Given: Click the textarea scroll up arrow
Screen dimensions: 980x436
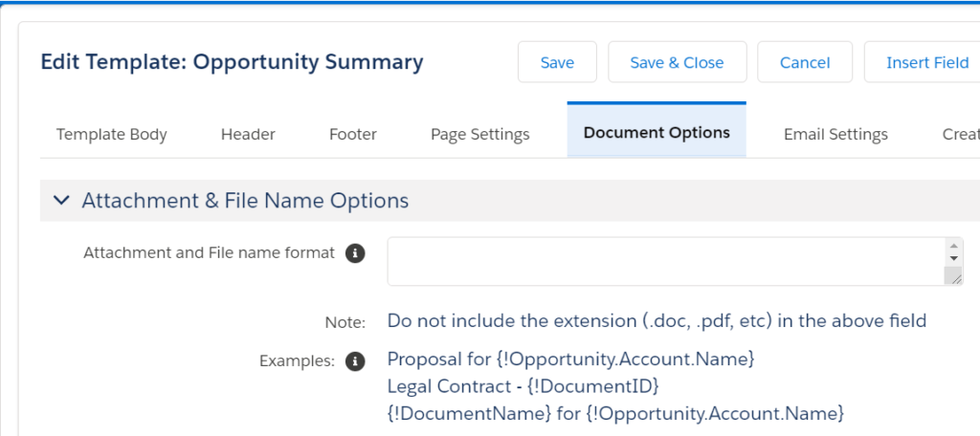Looking at the screenshot, I should [x=953, y=245].
